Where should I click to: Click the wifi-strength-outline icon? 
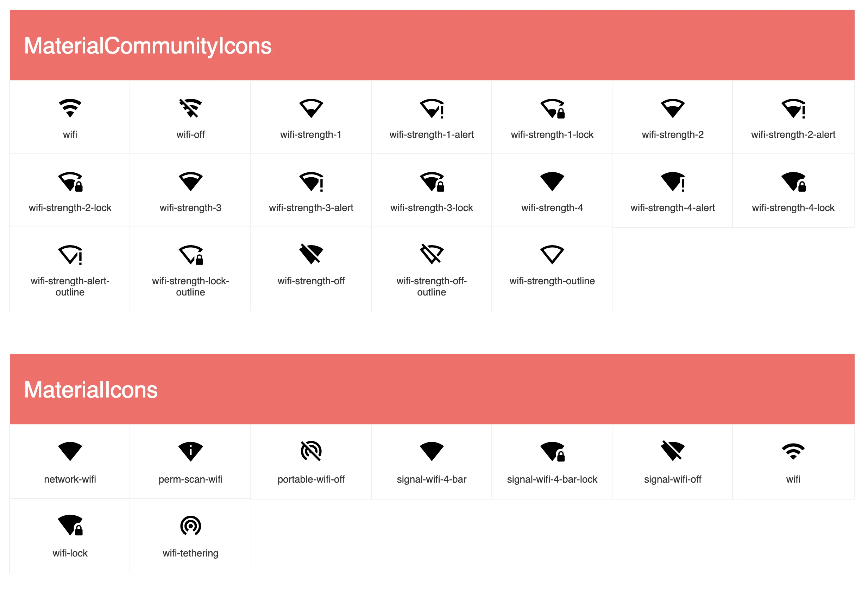click(552, 255)
